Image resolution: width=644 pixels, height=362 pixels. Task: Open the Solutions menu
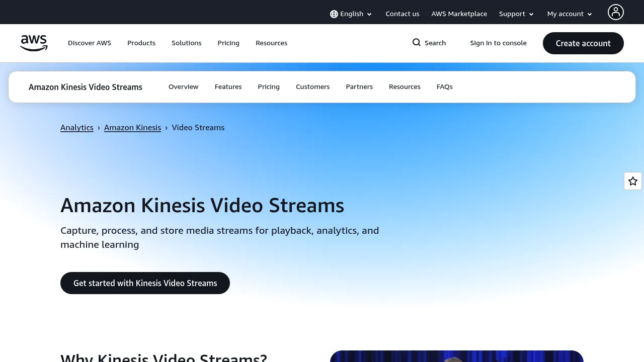[187, 43]
